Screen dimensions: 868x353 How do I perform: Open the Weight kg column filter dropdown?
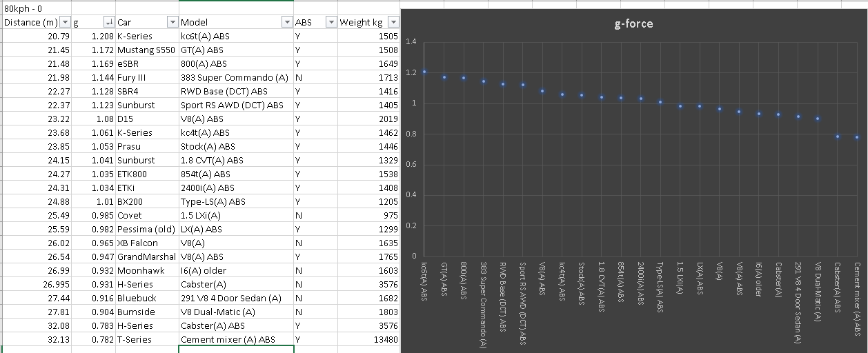coord(393,23)
